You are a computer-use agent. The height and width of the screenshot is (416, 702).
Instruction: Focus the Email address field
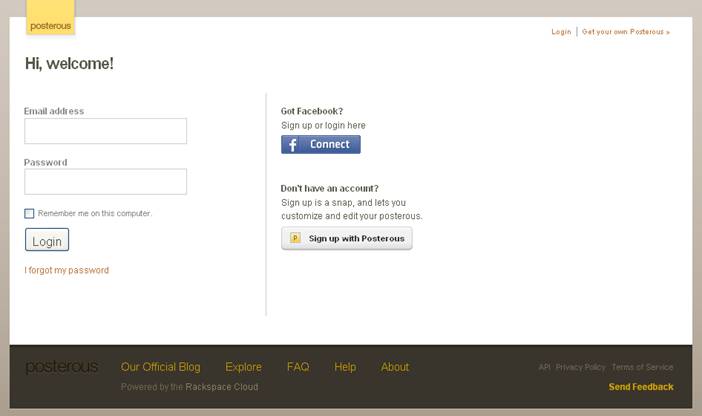(x=106, y=131)
